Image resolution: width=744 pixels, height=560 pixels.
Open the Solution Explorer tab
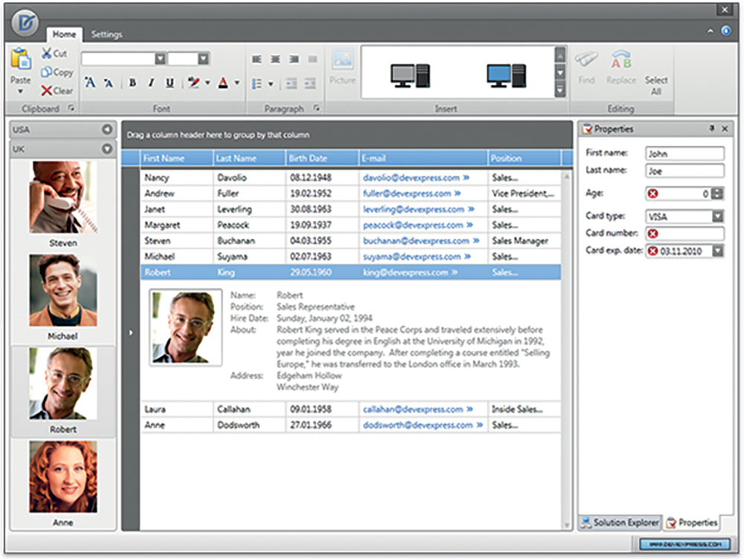click(x=620, y=522)
